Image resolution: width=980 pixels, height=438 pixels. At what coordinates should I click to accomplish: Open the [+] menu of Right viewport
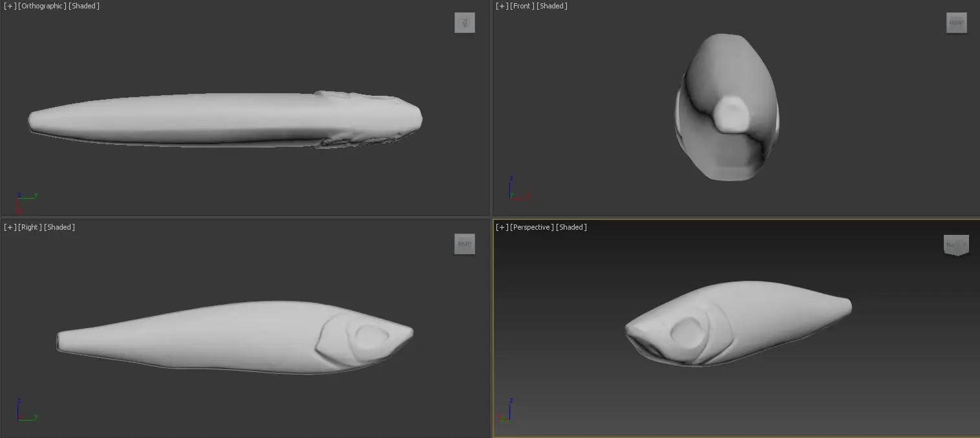tap(10, 227)
